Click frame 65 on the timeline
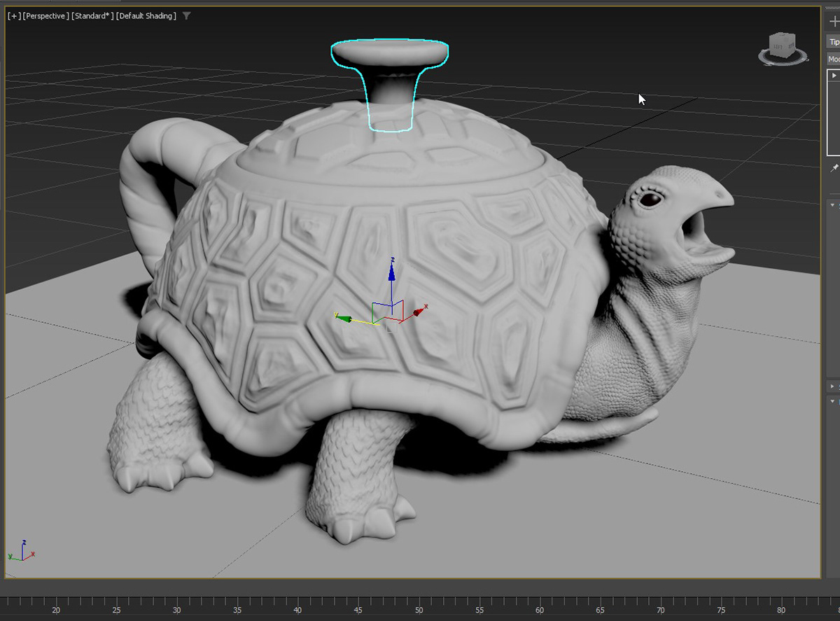Screen dimensions: 840x621 point(600,610)
